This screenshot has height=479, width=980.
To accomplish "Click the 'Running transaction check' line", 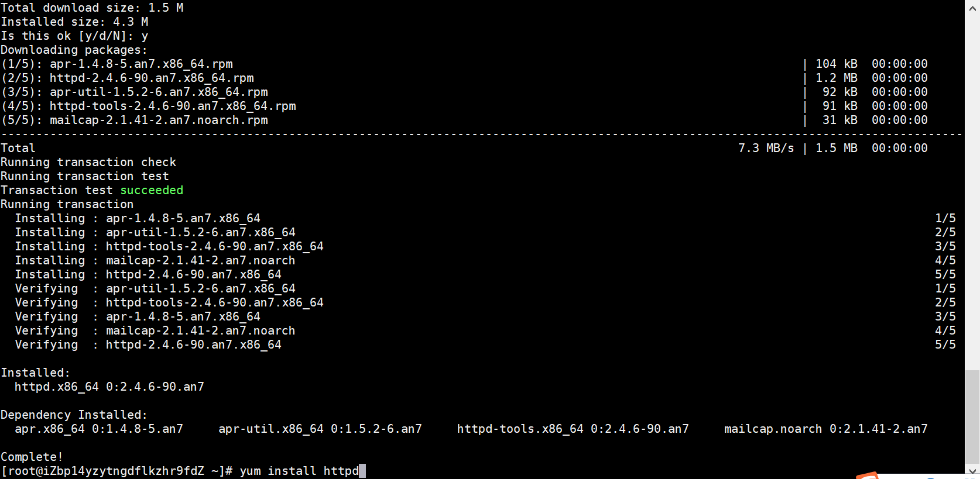I will 88,162.
